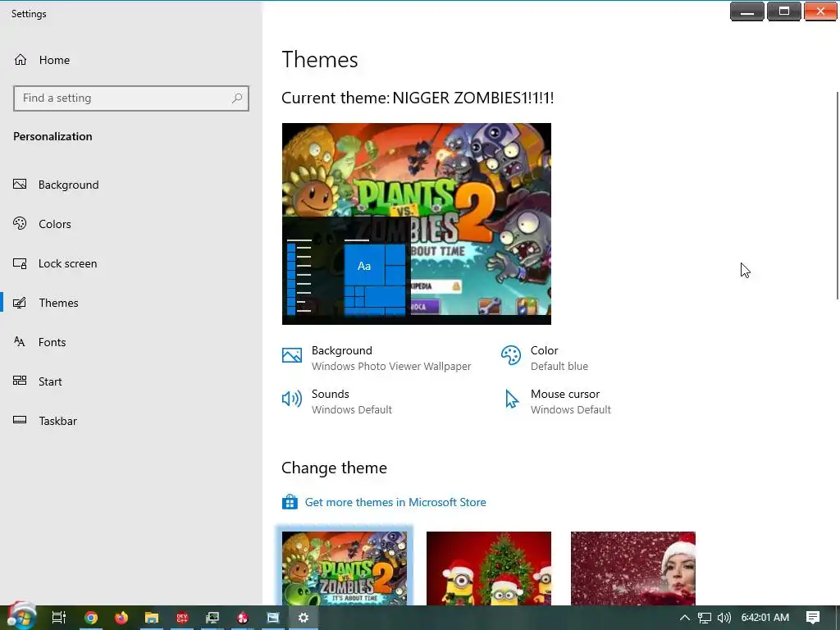
Task: Click the active Settings gear taskbar icon
Action: (x=304, y=618)
